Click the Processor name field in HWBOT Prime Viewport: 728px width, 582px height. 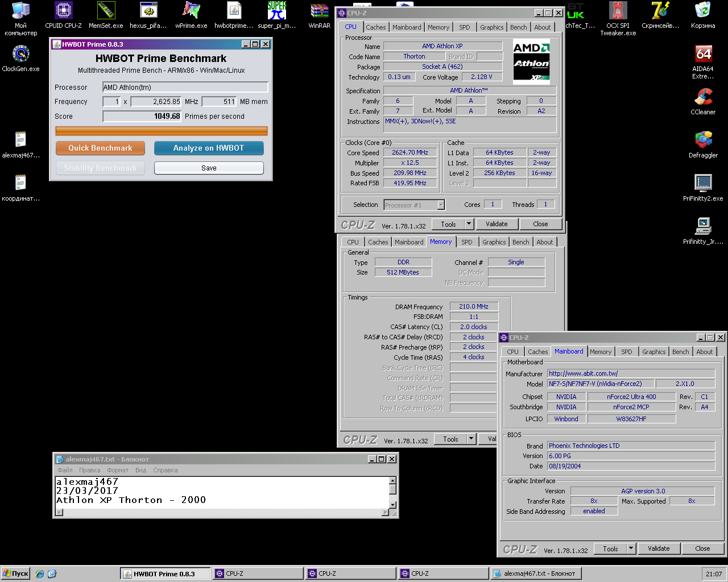pos(185,87)
